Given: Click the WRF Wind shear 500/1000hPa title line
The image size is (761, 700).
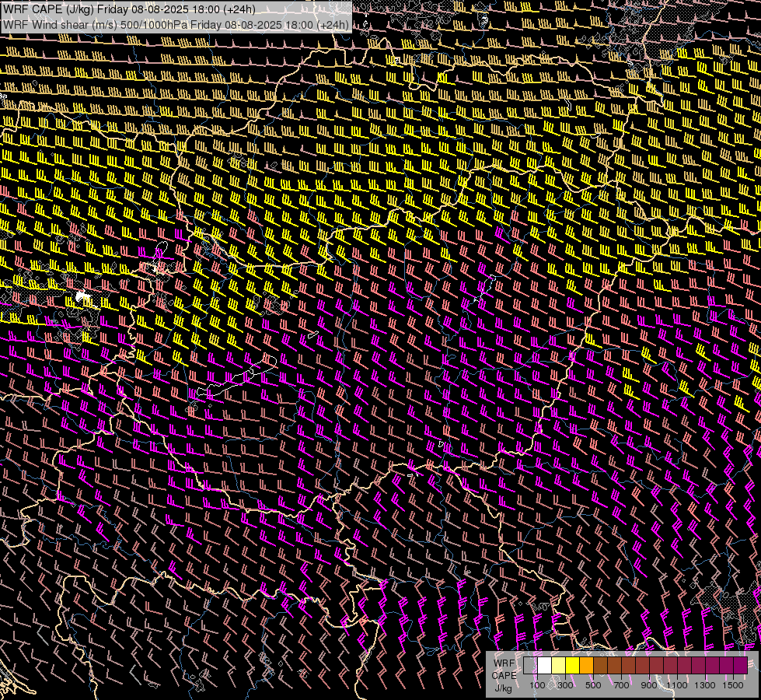Looking at the screenshot, I should 175,25.
